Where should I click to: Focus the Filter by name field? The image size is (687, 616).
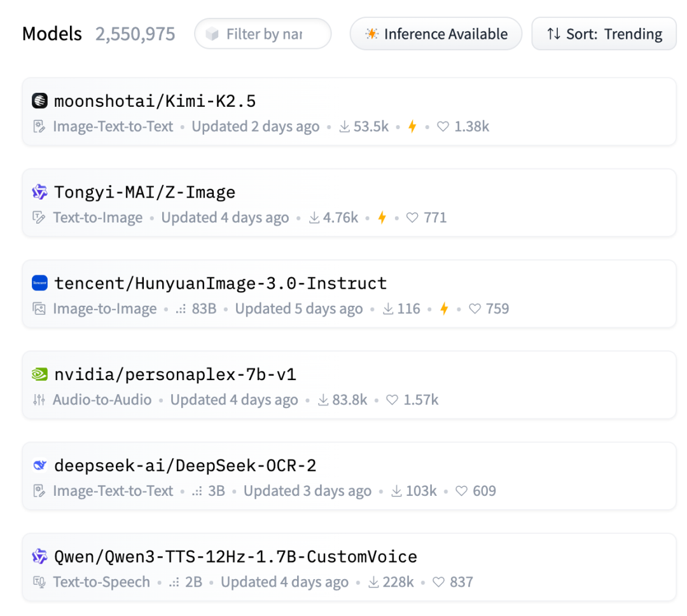tap(263, 34)
